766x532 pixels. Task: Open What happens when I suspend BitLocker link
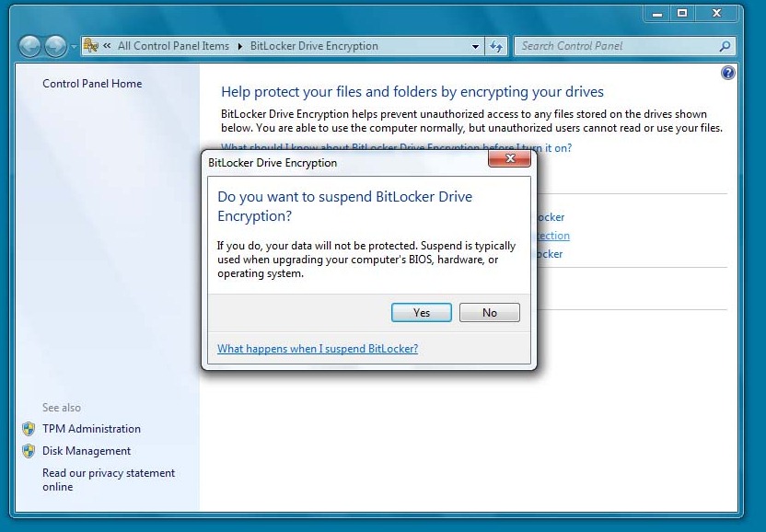click(318, 349)
